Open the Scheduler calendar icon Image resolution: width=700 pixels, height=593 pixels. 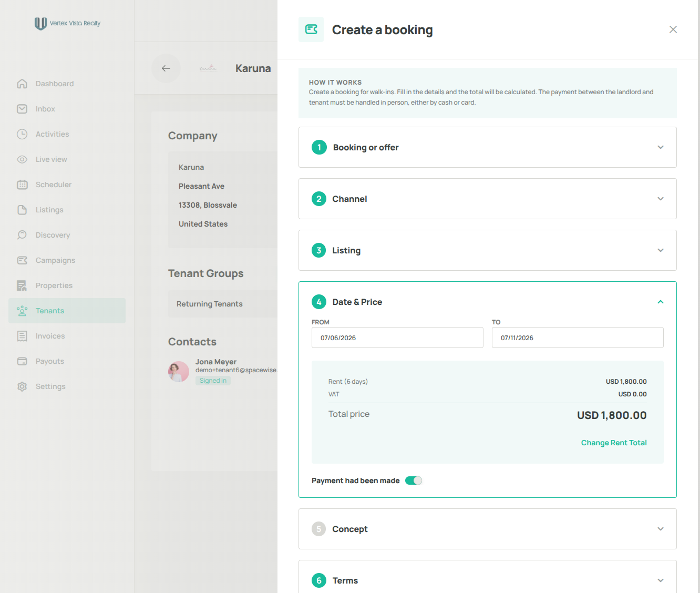tap(22, 185)
